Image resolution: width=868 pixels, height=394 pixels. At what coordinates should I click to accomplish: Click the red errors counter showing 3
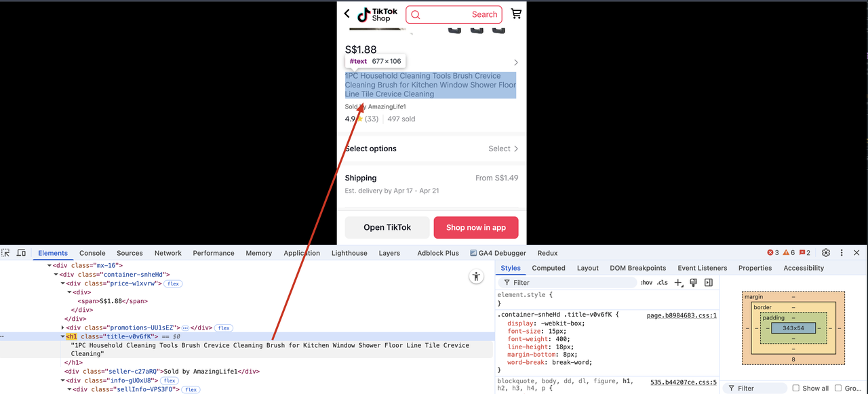(773, 253)
